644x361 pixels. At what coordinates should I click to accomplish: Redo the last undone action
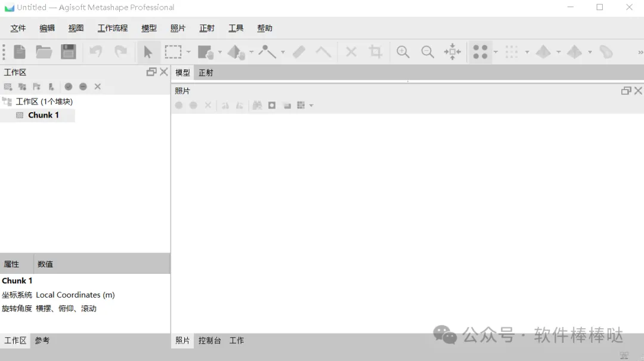(120, 52)
